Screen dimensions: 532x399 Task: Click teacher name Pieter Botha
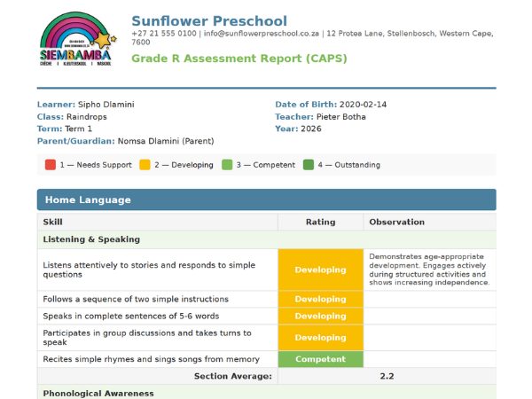point(341,117)
